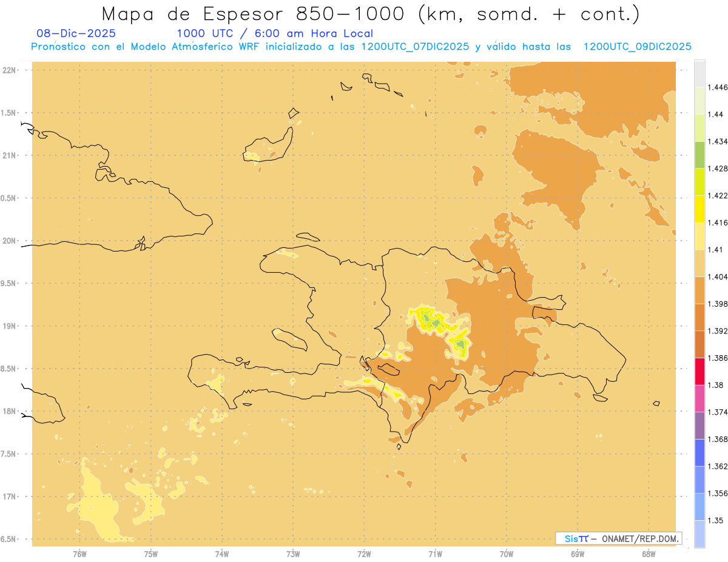728x562 pixels.
Task: Select the date label '08-Dic-2025'
Action: click(x=76, y=33)
